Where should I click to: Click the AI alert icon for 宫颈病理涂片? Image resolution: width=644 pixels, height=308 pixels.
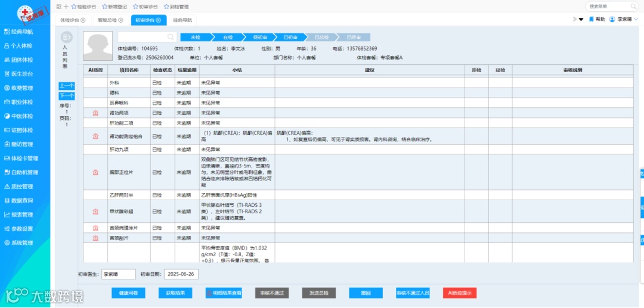tap(95, 228)
